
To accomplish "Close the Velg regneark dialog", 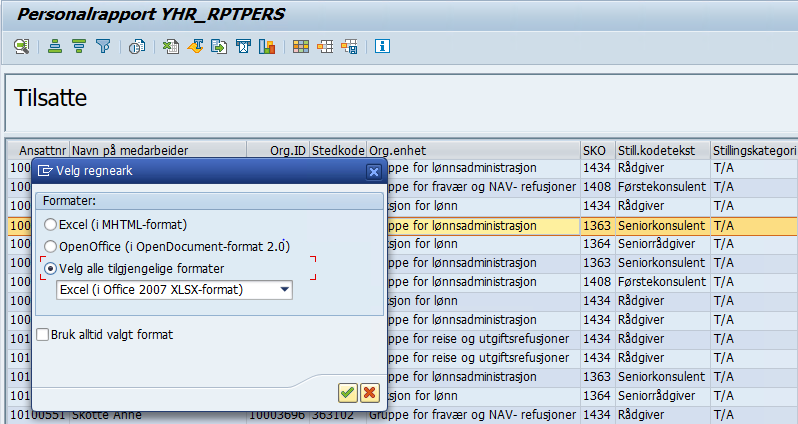I will [374, 172].
